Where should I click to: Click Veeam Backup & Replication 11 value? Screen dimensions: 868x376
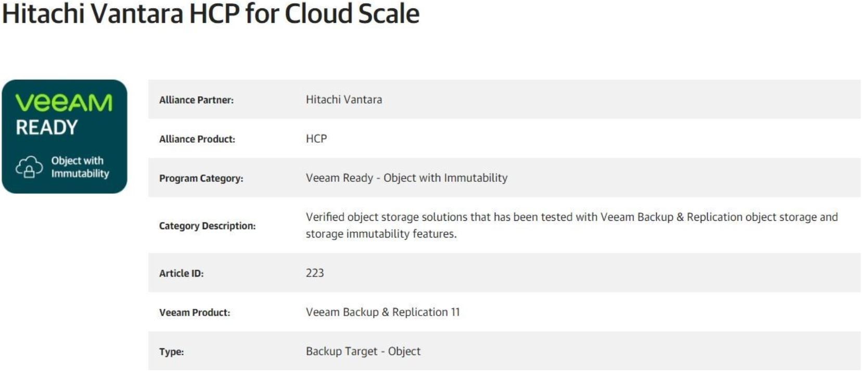[383, 312]
